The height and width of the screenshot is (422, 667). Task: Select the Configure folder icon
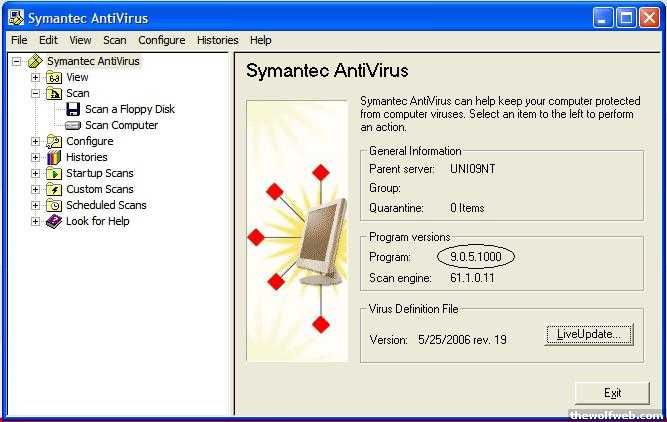(x=54, y=141)
